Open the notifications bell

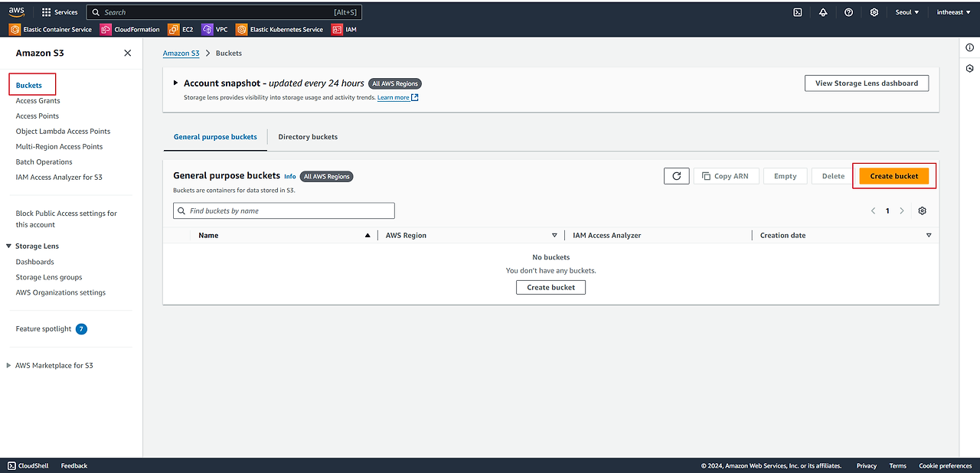pyautogui.click(x=823, y=12)
